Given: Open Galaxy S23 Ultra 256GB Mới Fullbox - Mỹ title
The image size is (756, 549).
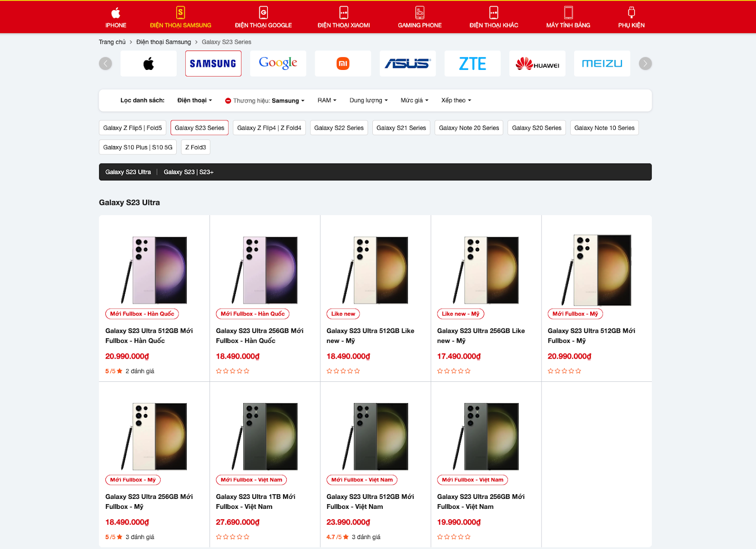Looking at the screenshot, I should [149, 501].
